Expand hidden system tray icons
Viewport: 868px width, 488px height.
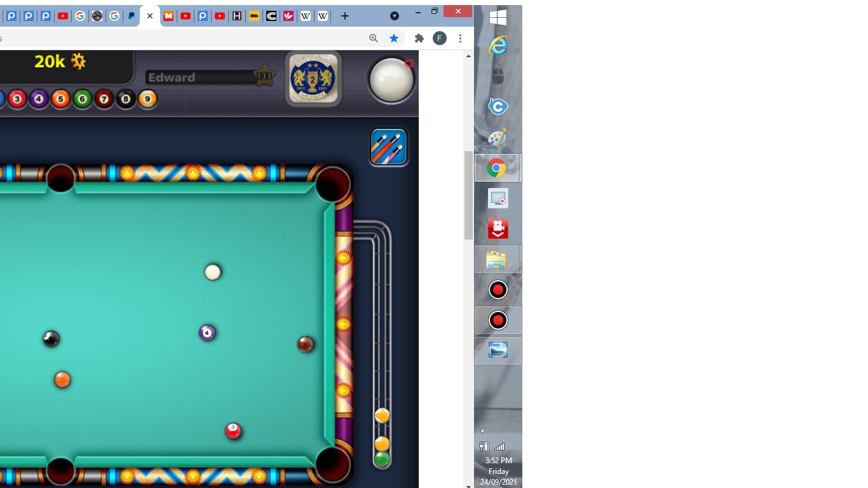coord(482,431)
